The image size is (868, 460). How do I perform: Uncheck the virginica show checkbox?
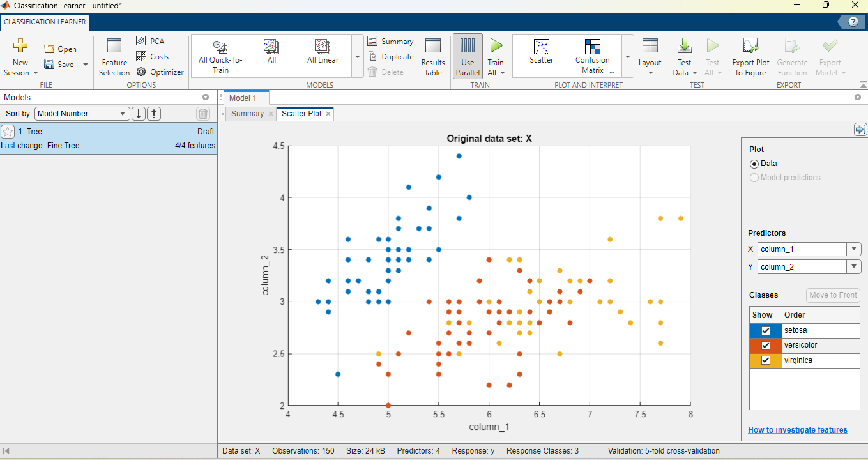(x=766, y=361)
